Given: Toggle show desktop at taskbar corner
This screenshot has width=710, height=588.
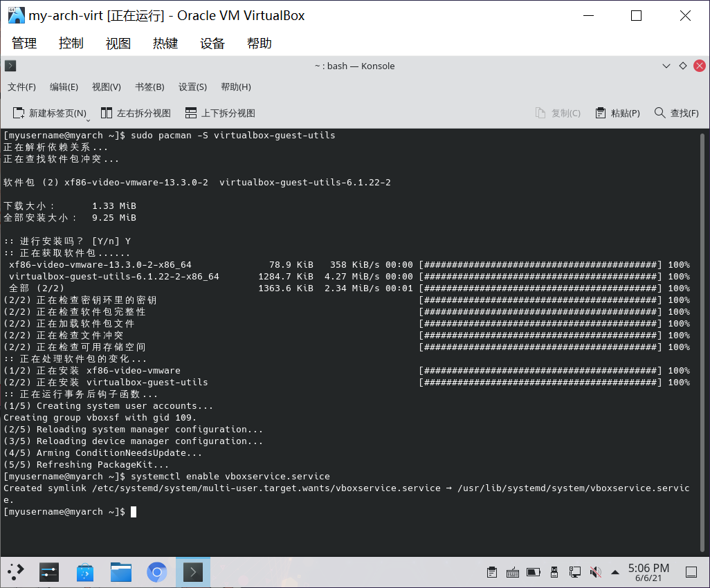Looking at the screenshot, I should 691,572.
